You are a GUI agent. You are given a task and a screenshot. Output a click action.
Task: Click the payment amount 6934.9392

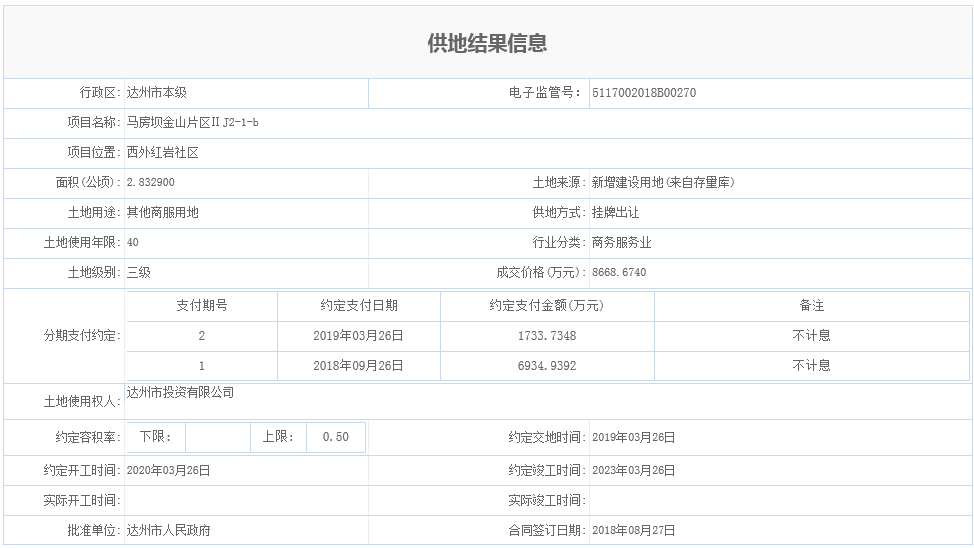click(547, 365)
